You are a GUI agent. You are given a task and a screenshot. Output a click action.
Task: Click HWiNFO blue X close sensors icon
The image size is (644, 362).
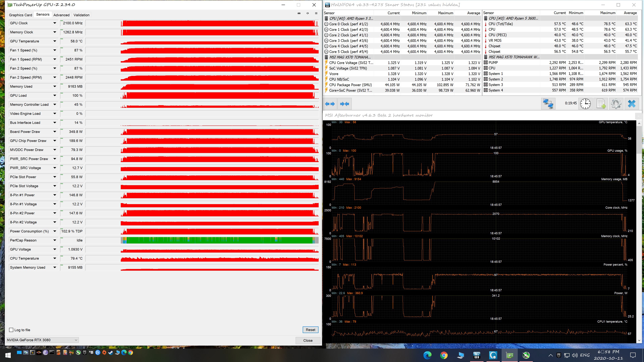tap(631, 104)
